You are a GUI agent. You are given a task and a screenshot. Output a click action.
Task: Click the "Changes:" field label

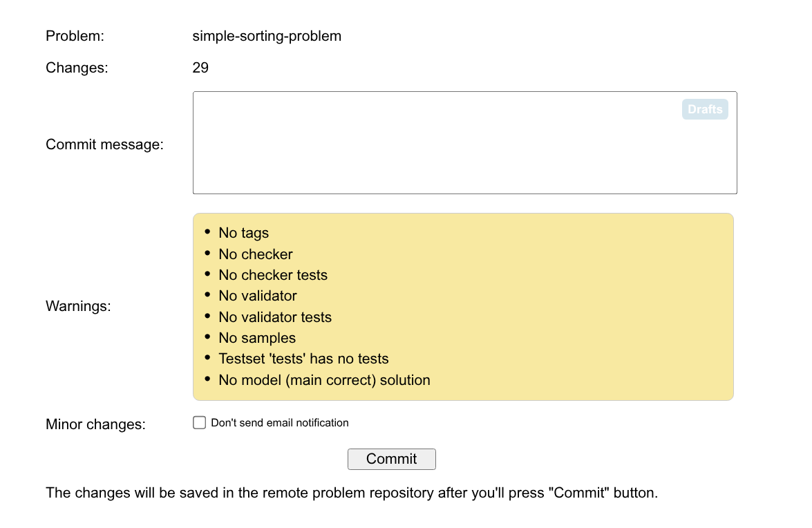tap(77, 68)
